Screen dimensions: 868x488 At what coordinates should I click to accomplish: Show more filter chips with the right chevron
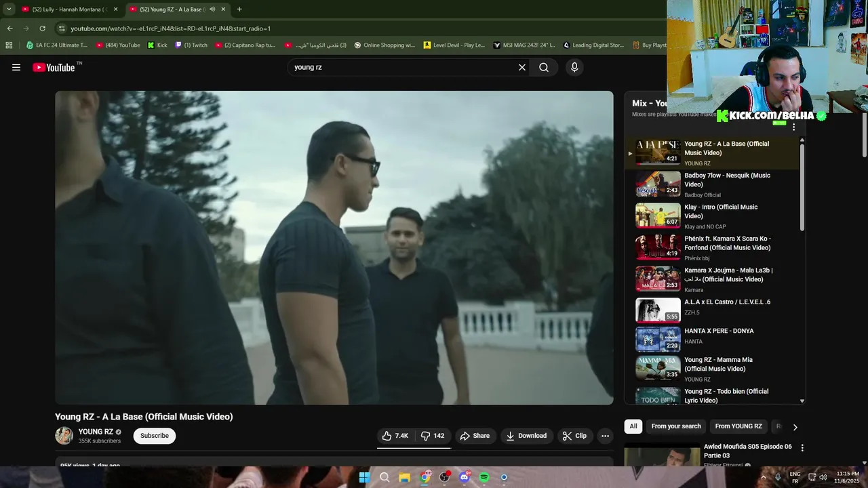click(795, 427)
